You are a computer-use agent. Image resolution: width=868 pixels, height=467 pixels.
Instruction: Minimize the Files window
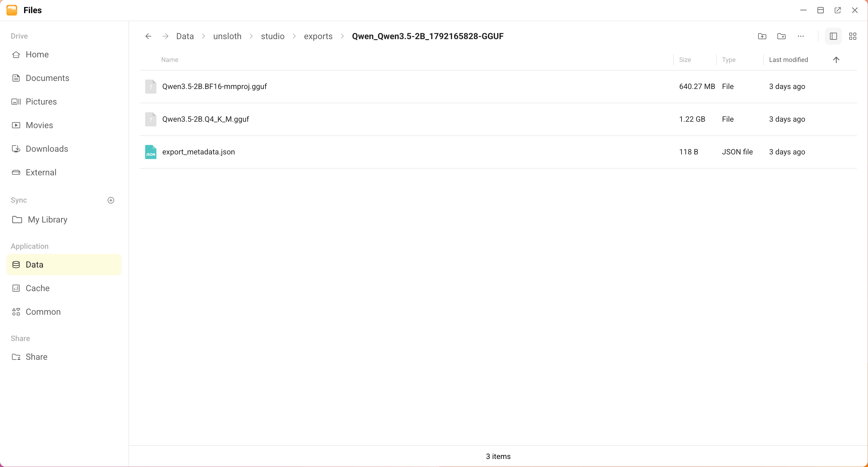[803, 10]
